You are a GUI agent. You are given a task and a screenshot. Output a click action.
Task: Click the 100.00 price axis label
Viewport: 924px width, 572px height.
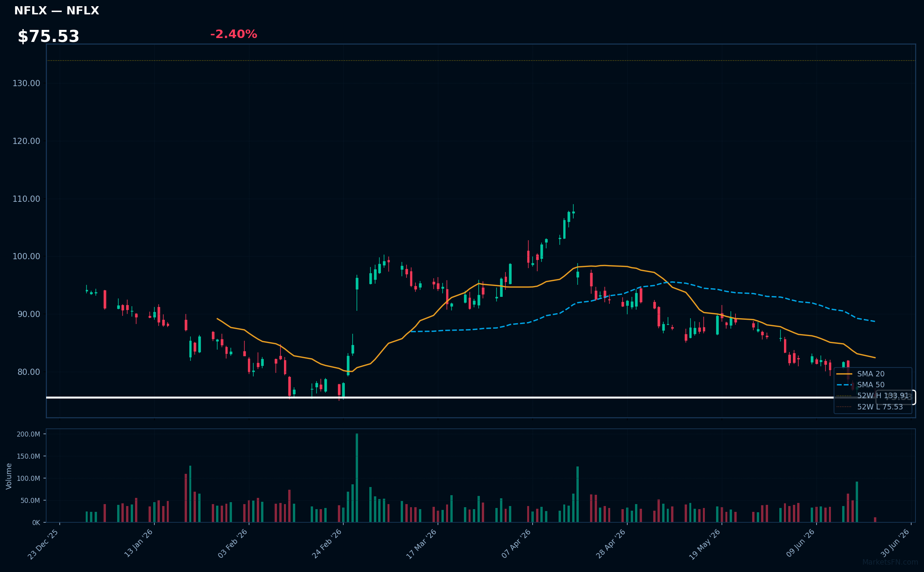26,257
